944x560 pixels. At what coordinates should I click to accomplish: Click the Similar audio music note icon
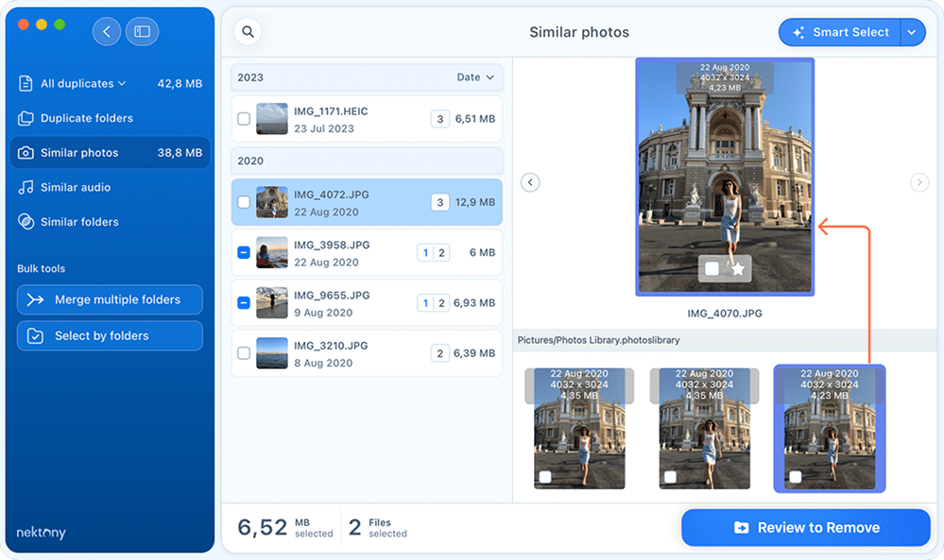[26, 187]
